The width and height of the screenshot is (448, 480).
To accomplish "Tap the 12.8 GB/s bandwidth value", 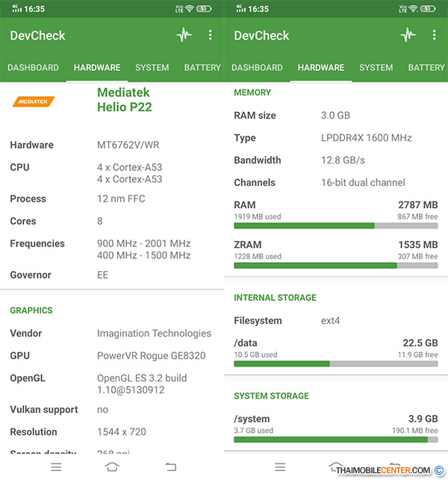I will pyautogui.click(x=343, y=160).
